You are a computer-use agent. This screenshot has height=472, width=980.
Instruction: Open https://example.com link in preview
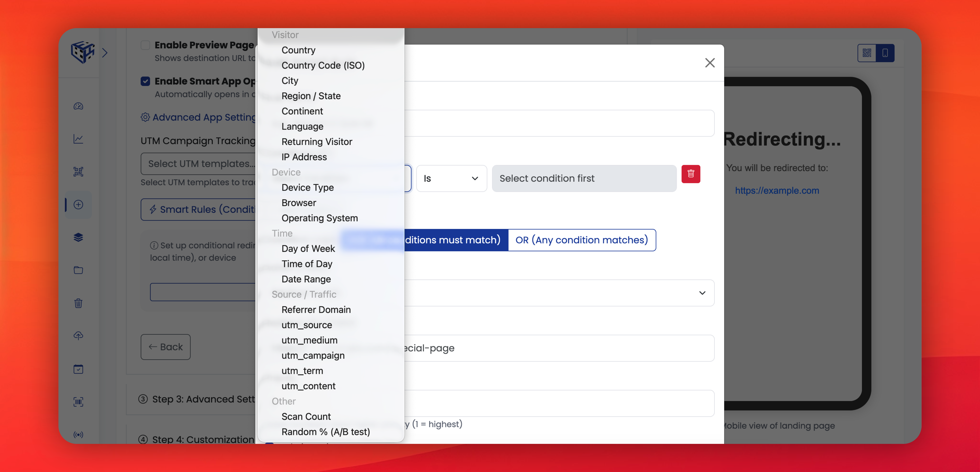point(777,191)
